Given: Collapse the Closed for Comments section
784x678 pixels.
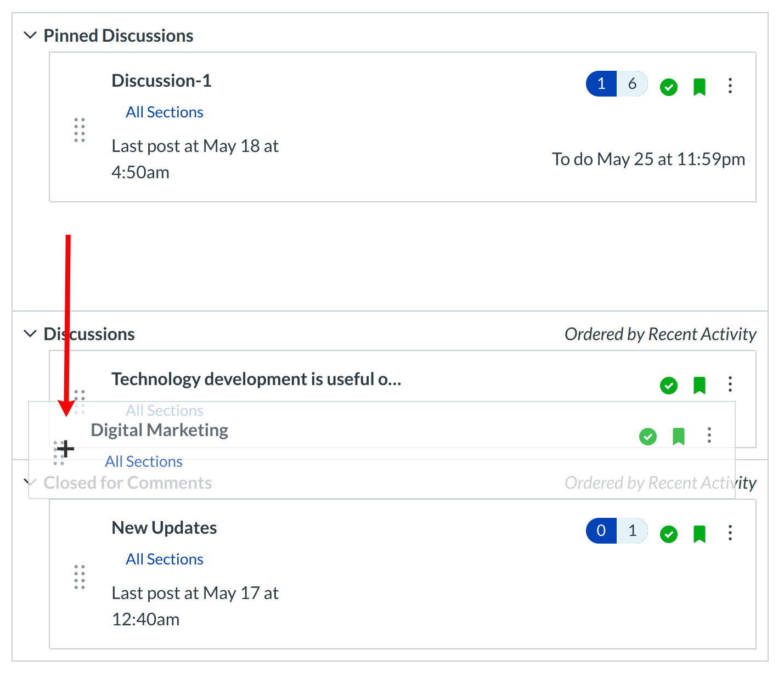Looking at the screenshot, I should click(29, 482).
